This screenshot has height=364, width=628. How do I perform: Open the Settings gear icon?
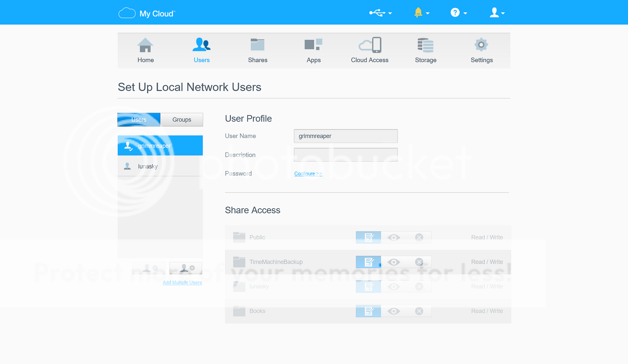(481, 45)
